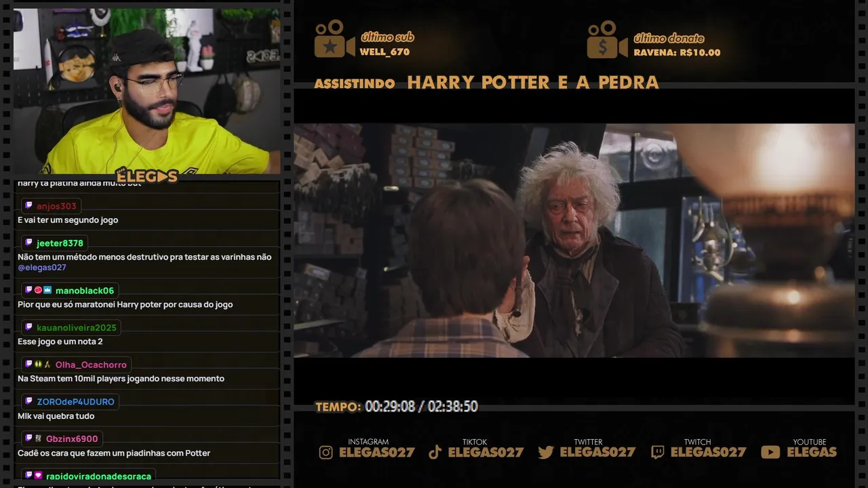Click the 'último sub' label
The image size is (868, 488).
[387, 37]
